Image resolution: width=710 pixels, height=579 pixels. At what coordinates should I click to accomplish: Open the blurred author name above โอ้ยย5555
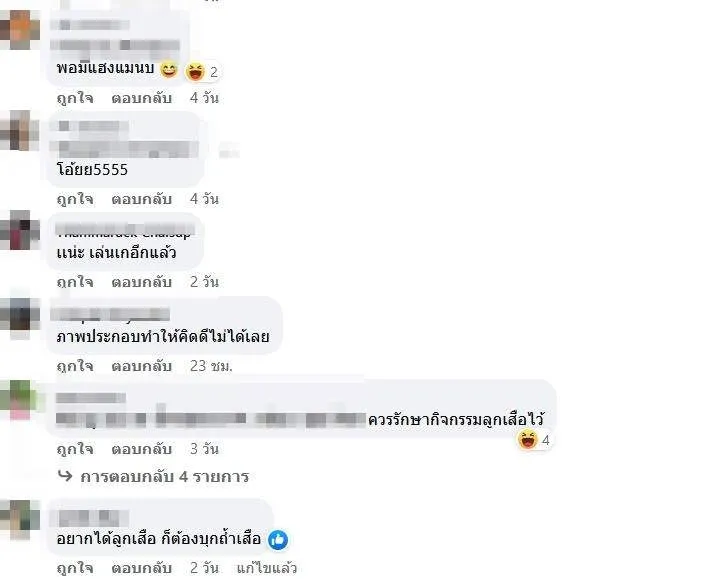point(93,125)
